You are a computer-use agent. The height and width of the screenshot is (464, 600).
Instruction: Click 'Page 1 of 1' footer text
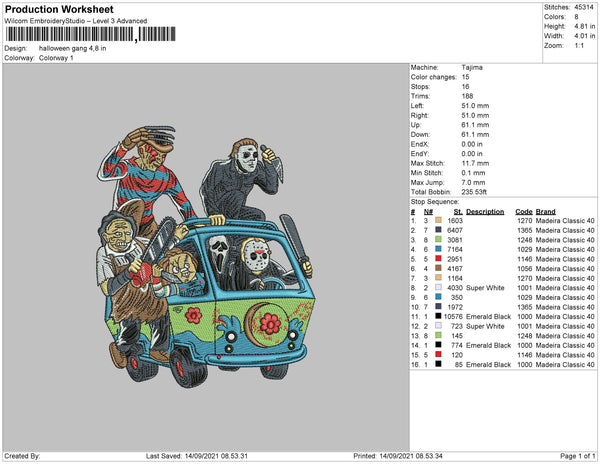[577, 456]
